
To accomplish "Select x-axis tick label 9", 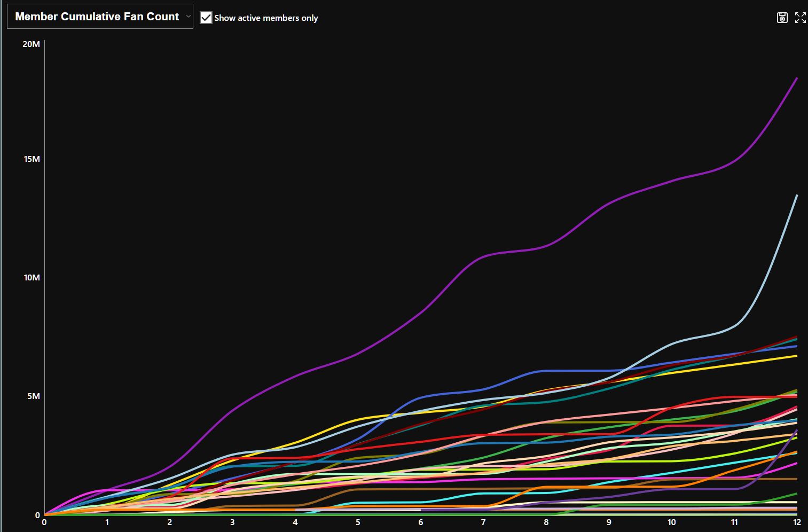I will (x=609, y=522).
